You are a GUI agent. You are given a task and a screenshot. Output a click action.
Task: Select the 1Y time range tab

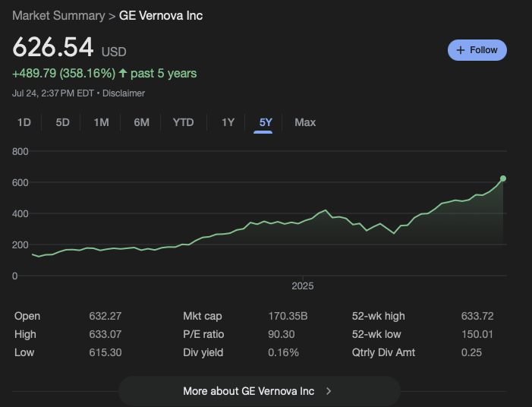pos(228,122)
